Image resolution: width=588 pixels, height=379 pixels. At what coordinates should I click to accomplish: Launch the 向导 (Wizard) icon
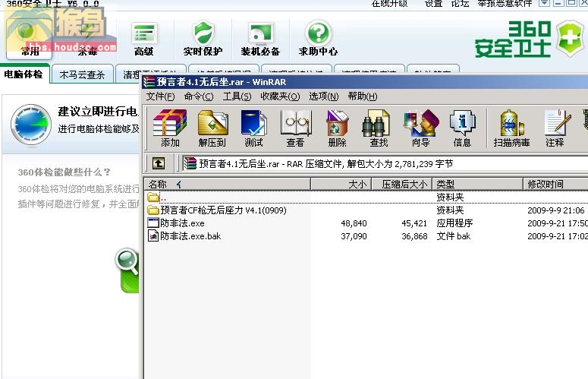[420, 123]
